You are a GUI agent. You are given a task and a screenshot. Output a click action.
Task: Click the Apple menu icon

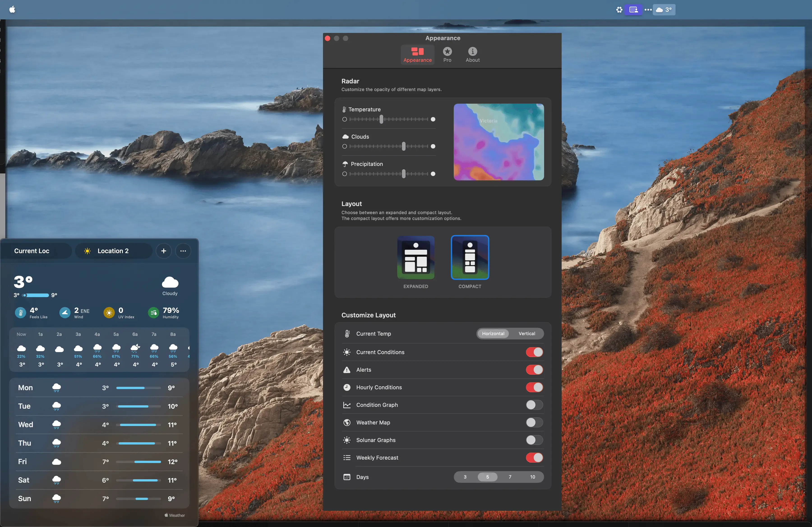tap(12, 9)
